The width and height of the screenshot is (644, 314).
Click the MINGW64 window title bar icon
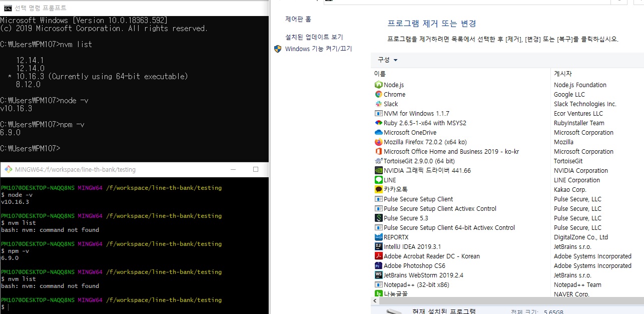8,169
